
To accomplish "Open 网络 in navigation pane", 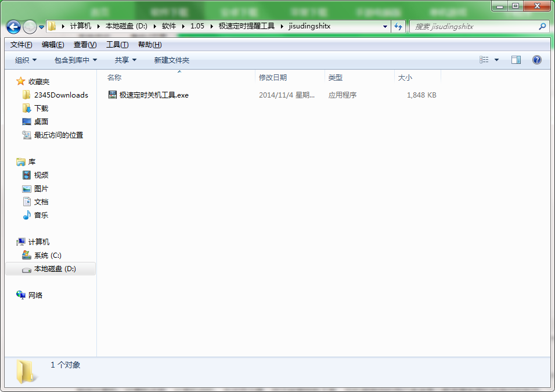I will click(x=35, y=296).
